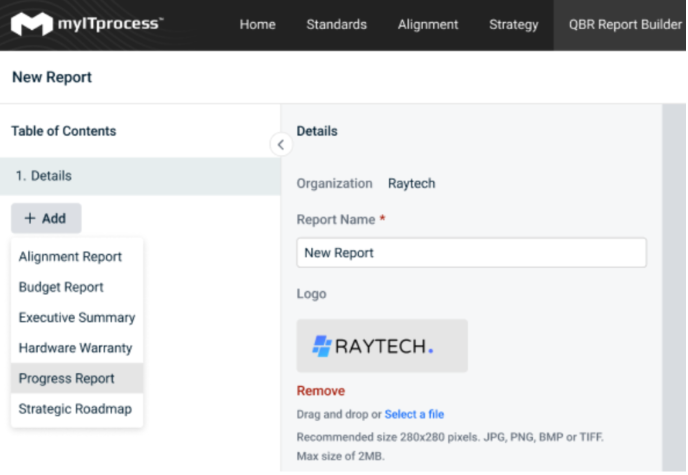Click the New Report page heading
688x475 pixels.
point(52,77)
